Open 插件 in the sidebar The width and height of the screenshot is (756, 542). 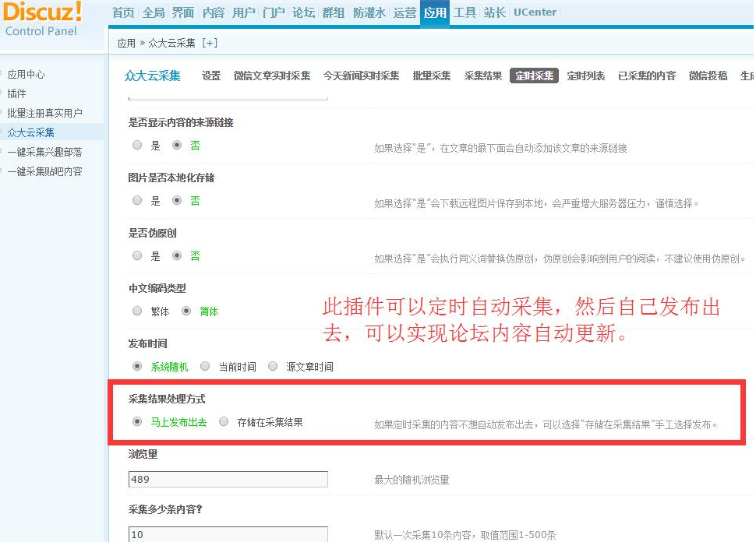[16, 93]
